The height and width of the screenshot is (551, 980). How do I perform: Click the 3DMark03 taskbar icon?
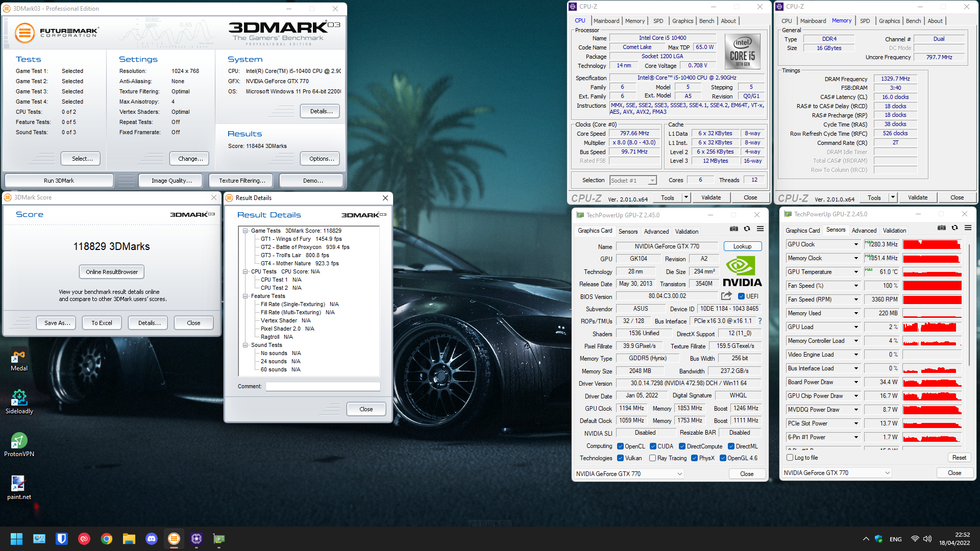click(174, 539)
